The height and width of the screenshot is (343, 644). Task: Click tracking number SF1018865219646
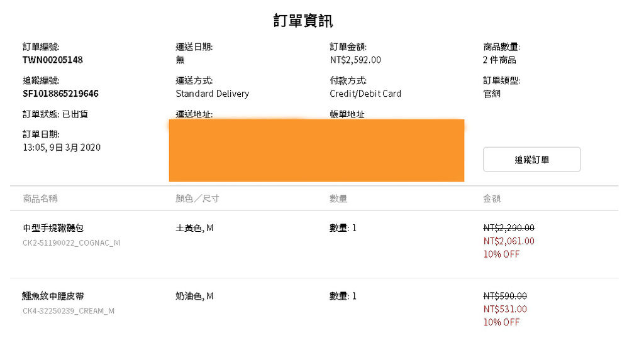pos(60,94)
